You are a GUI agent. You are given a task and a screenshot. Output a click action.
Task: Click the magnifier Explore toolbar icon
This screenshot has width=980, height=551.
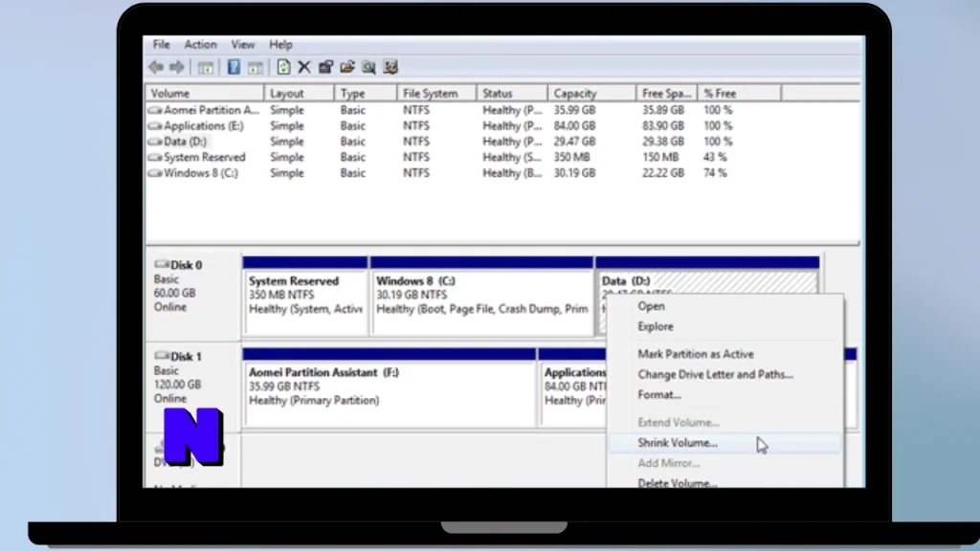pyautogui.click(x=368, y=67)
